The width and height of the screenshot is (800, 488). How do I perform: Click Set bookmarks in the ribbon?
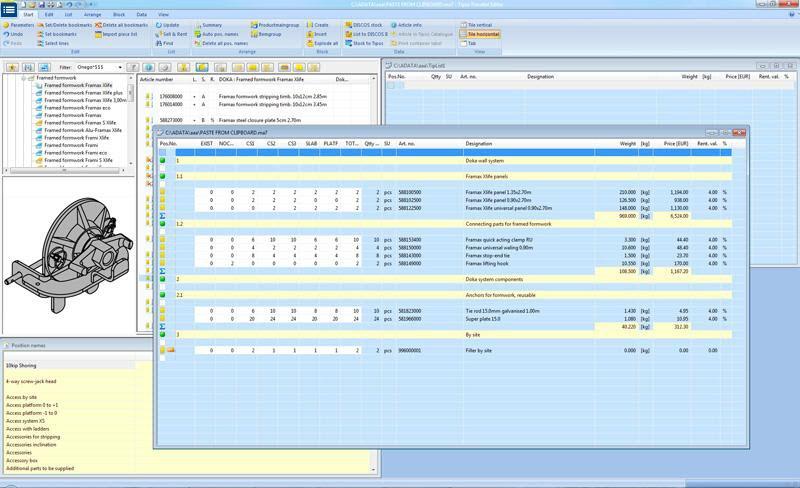57,34
